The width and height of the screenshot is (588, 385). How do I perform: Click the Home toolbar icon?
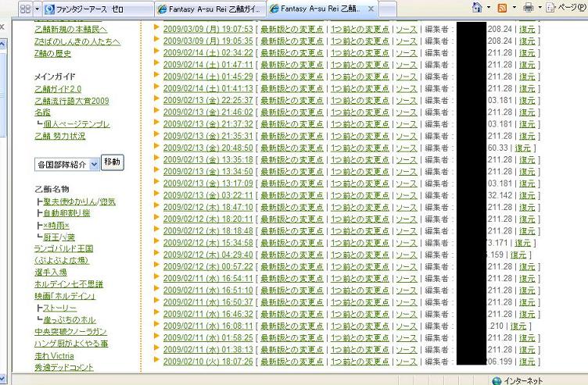(477, 8)
